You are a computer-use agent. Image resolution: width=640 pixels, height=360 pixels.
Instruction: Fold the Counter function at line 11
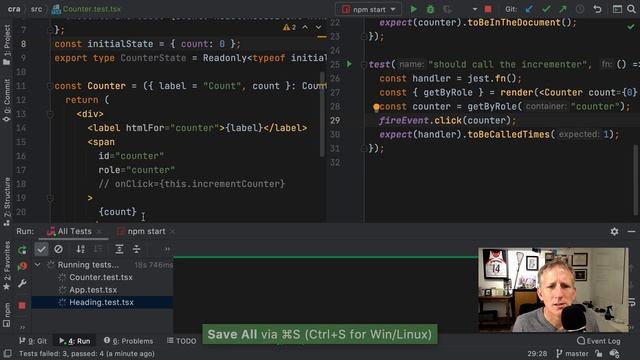point(50,86)
